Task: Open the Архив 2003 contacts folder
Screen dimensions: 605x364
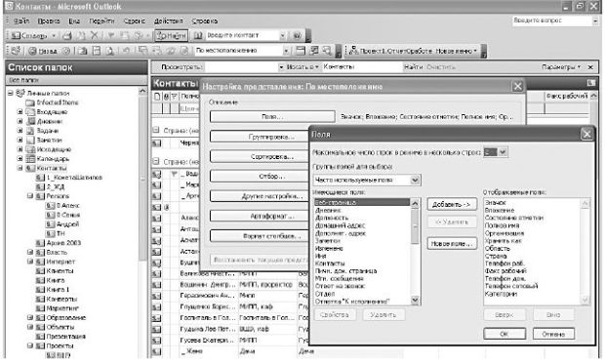Action: pyautogui.click(x=63, y=243)
